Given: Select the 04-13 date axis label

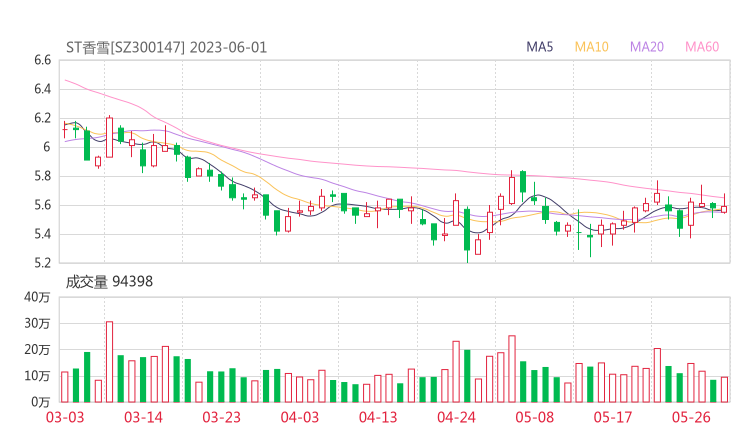Looking at the screenshot, I should 377,417.
